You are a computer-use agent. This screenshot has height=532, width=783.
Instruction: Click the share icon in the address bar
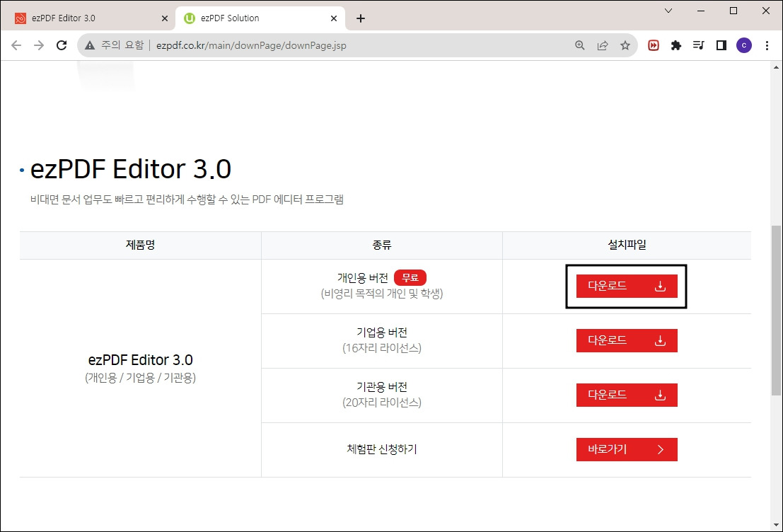point(602,45)
